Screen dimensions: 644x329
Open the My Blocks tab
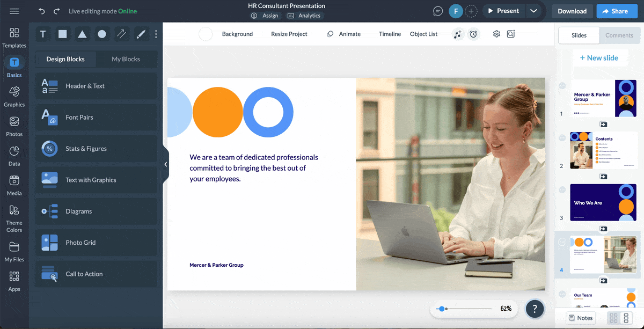127,59
